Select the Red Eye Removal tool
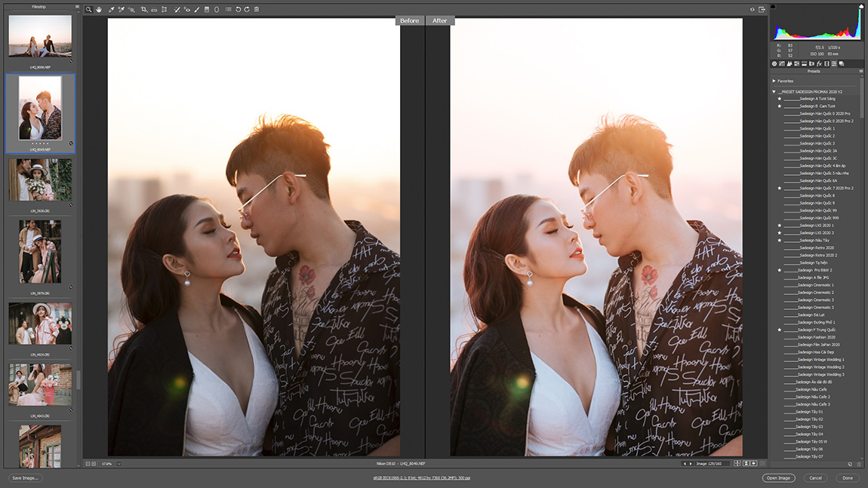 pos(186,10)
